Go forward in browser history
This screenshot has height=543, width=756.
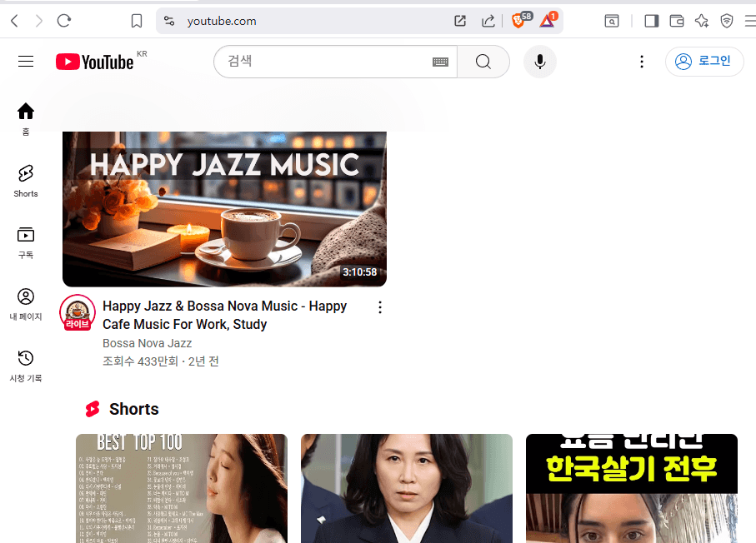[x=39, y=21]
